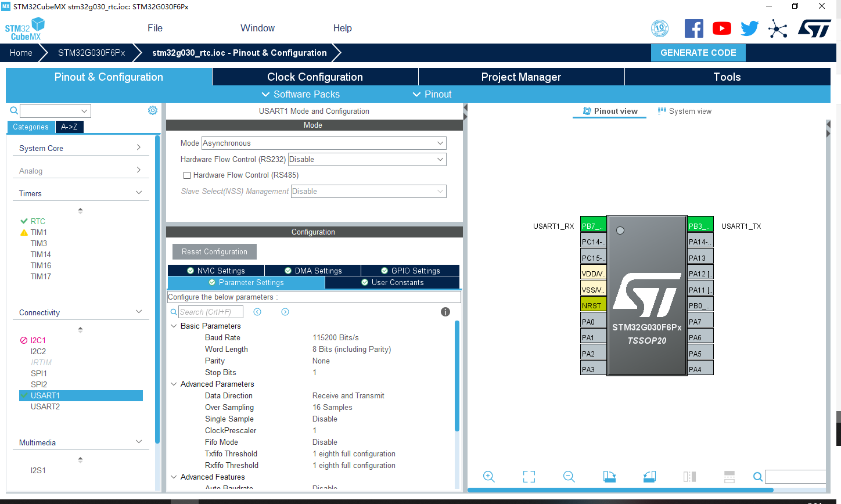Click the green PB3 pin on chip
Screen dimensions: 841x504
pyautogui.click(x=700, y=225)
